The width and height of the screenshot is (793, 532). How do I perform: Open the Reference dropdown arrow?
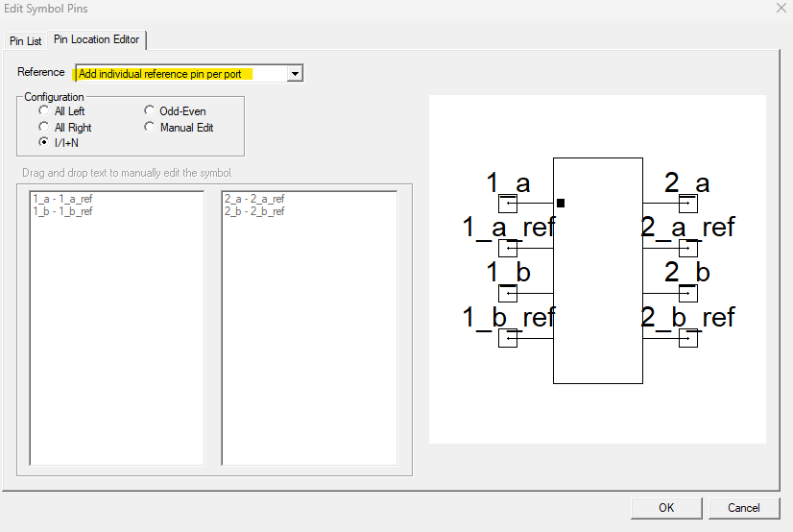click(x=296, y=74)
